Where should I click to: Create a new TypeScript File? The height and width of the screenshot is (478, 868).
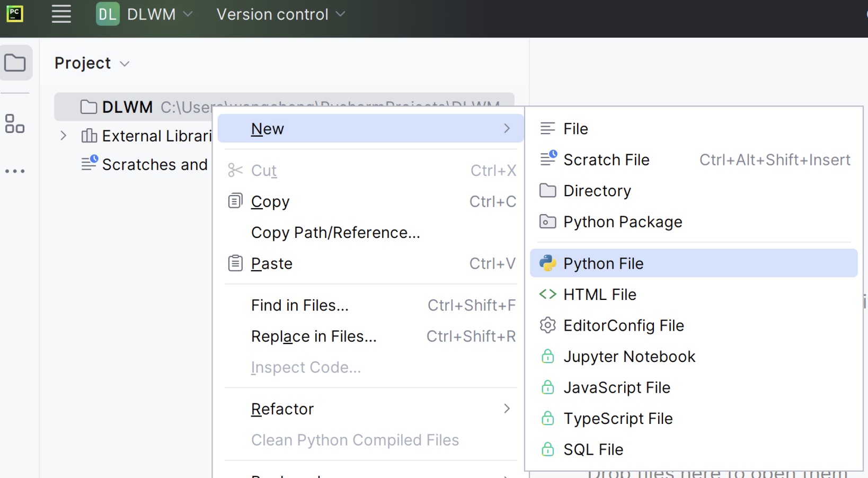[694, 418]
